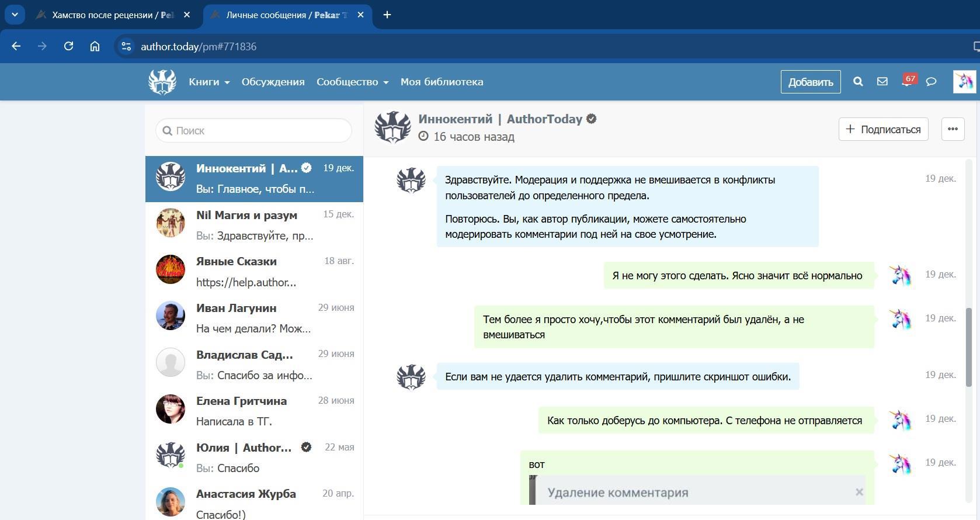Open the three-dots conversation options menu

click(x=953, y=129)
